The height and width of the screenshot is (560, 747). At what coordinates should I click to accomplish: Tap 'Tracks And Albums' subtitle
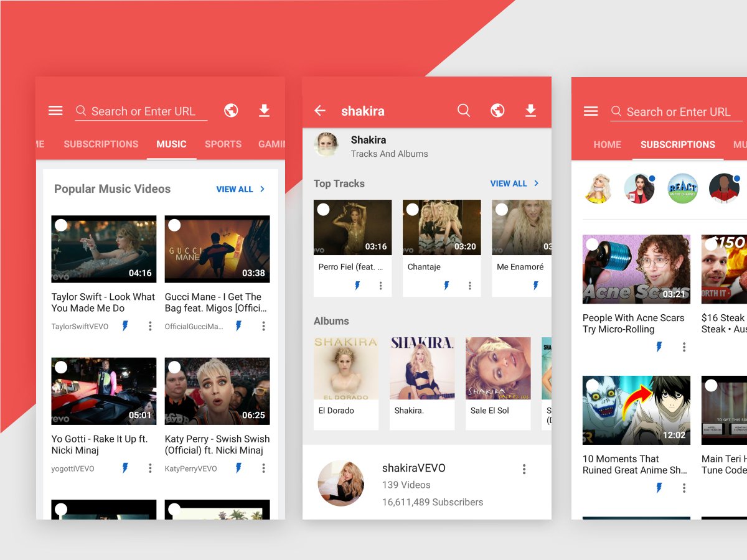(x=390, y=154)
